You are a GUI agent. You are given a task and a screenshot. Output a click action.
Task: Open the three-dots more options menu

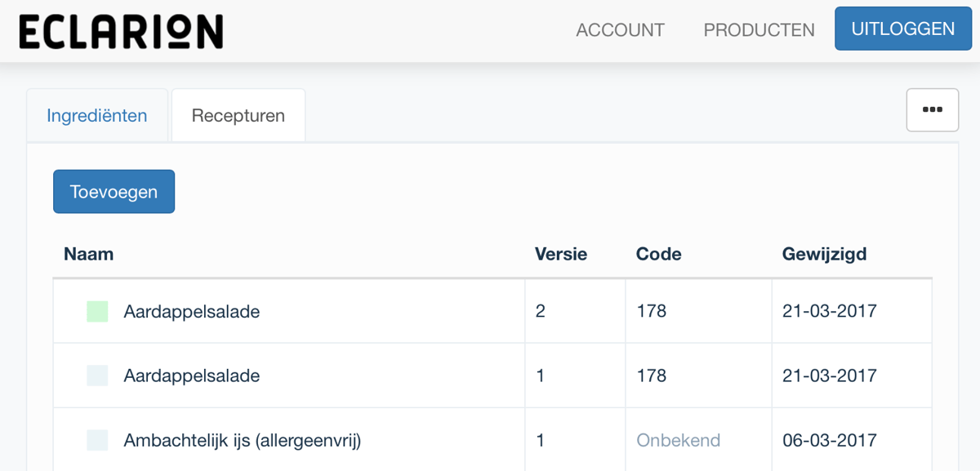tap(932, 109)
